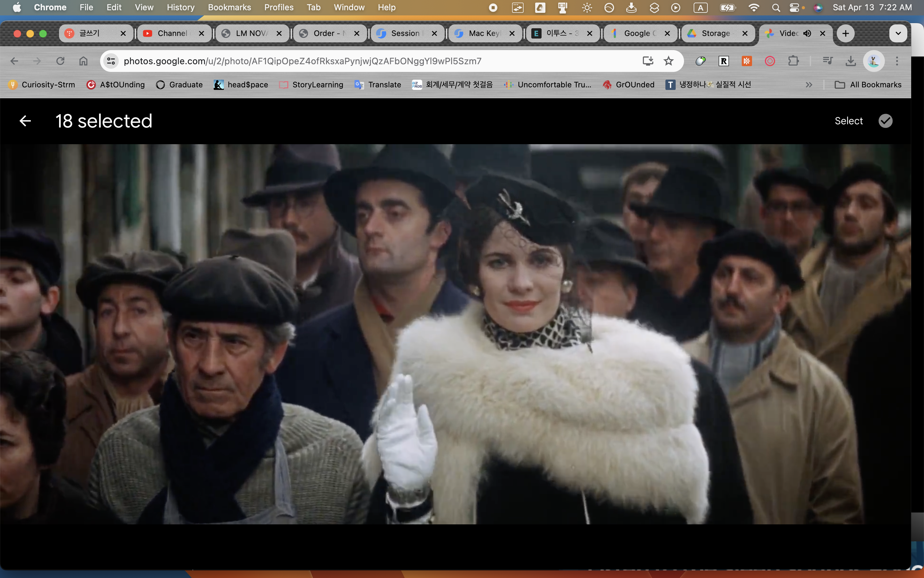Open A$tOUnding bookmark
This screenshot has width=924, height=578.
click(x=116, y=84)
